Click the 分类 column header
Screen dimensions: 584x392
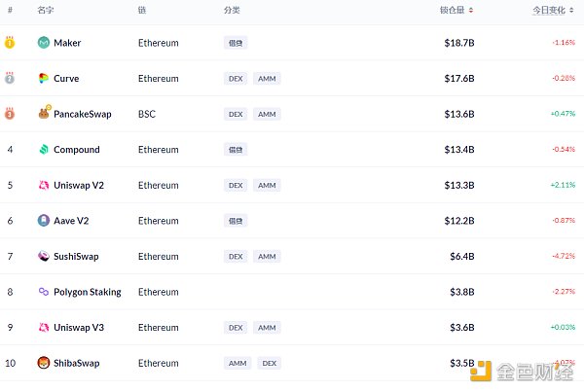pyautogui.click(x=232, y=10)
